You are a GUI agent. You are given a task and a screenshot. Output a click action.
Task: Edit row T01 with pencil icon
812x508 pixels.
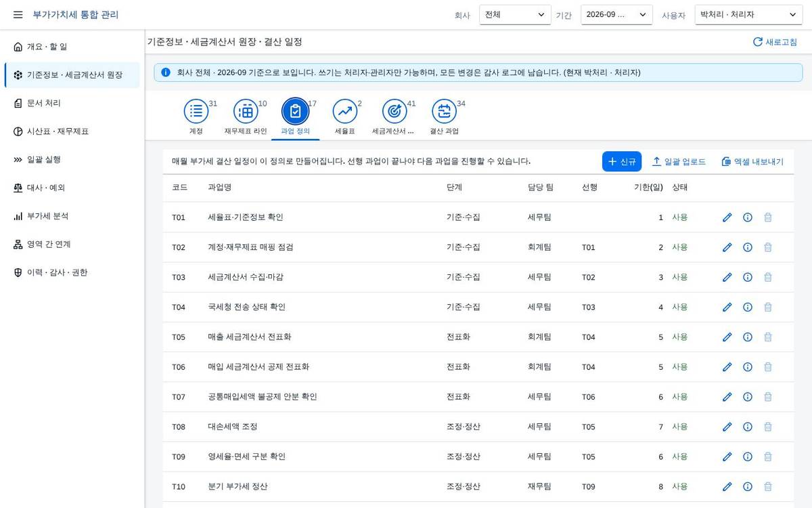(727, 217)
